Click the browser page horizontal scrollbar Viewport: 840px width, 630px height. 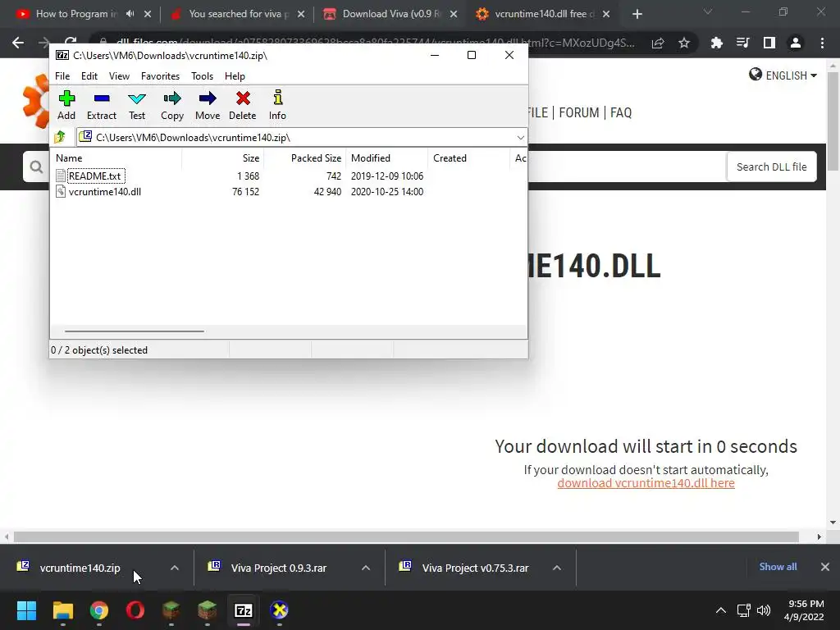pyautogui.click(x=406, y=536)
